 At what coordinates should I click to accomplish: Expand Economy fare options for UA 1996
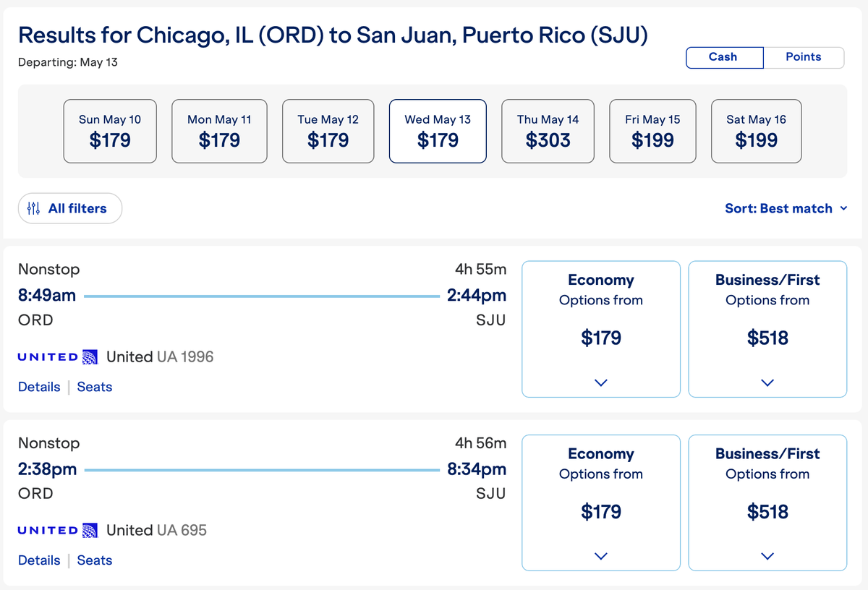tap(600, 382)
